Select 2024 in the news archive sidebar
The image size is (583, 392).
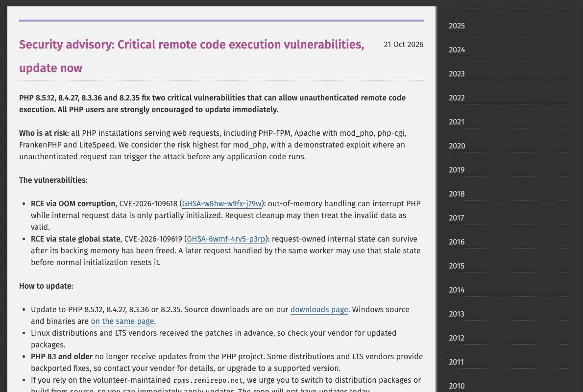tap(457, 50)
